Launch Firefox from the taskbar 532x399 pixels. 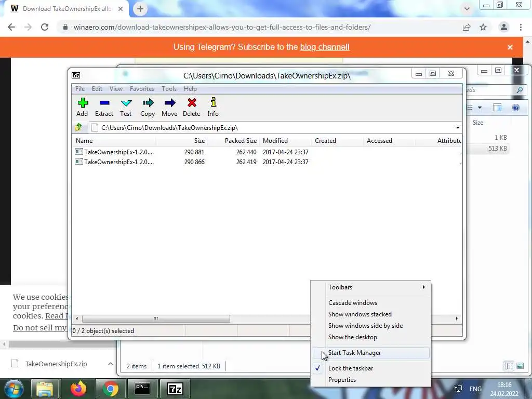(x=78, y=389)
